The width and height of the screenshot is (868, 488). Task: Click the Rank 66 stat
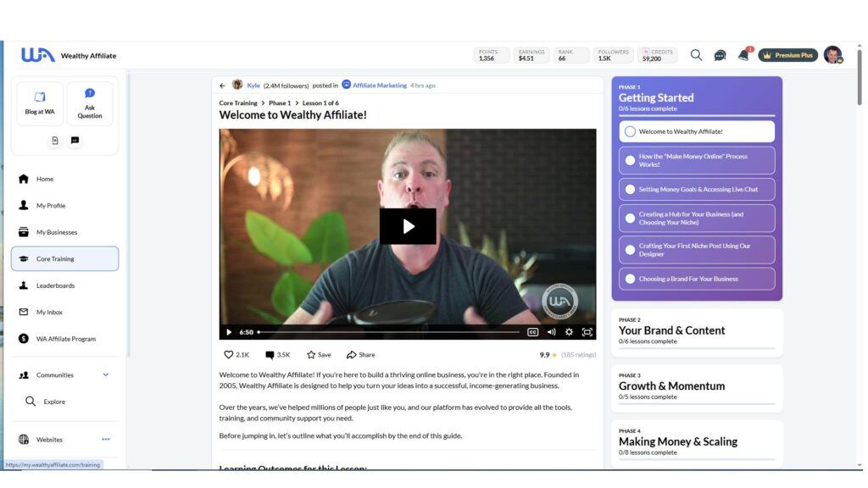coord(570,55)
